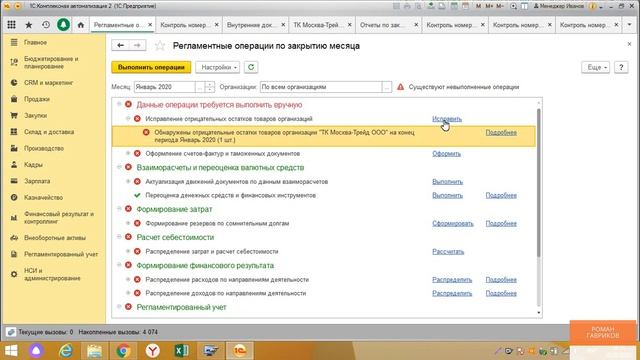Go to home page icon

pyautogui.click(x=81, y=25)
